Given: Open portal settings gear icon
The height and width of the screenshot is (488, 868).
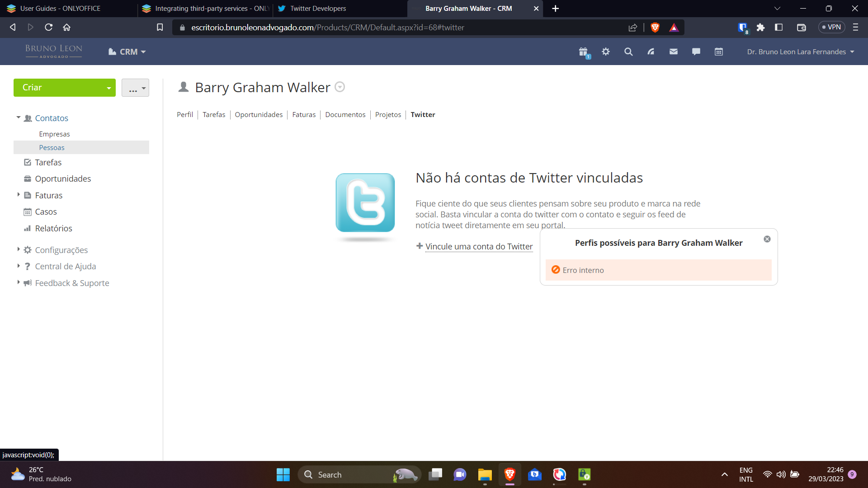Looking at the screenshot, I should point(606,52).
